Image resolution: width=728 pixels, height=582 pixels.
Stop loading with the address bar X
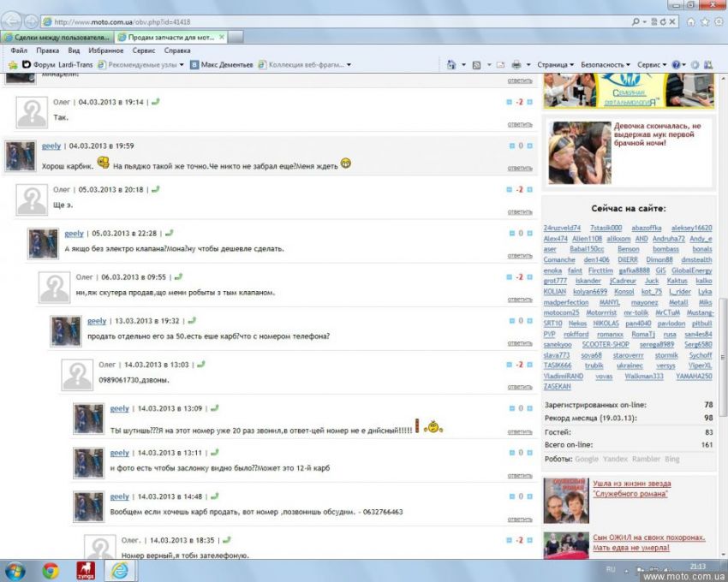671,21
